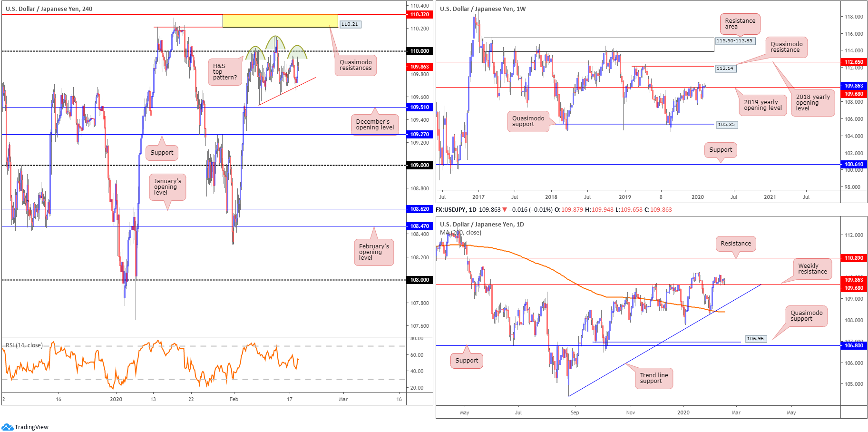The image size is (868, 432).
Task: Click the 'Resistance' callout on the daily chart
Action: coord(736,244)
